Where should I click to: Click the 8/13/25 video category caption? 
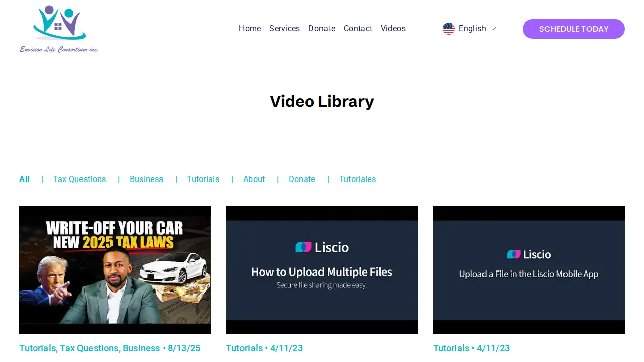(110, 348)
